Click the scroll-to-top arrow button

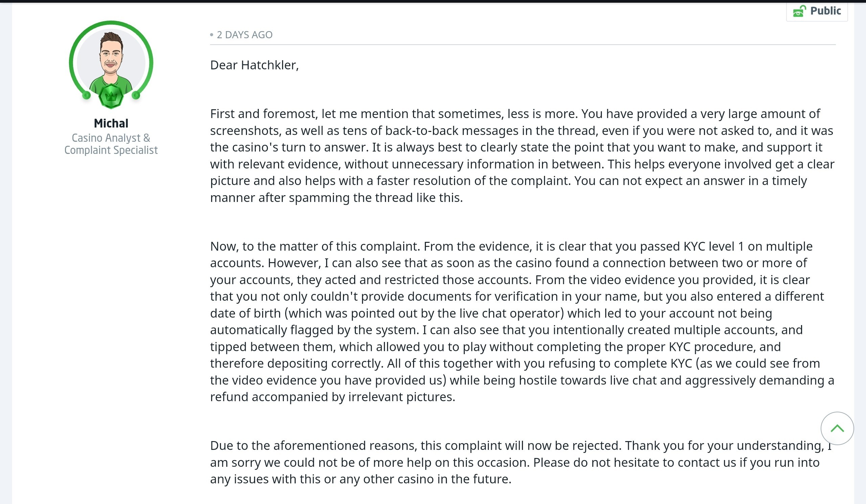837,428
